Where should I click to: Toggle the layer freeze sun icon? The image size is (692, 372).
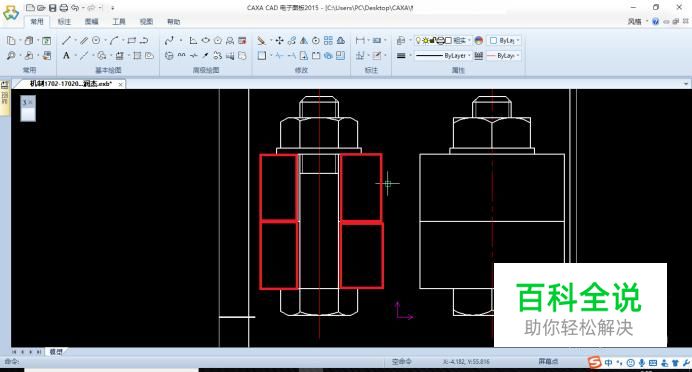[425, 41]
